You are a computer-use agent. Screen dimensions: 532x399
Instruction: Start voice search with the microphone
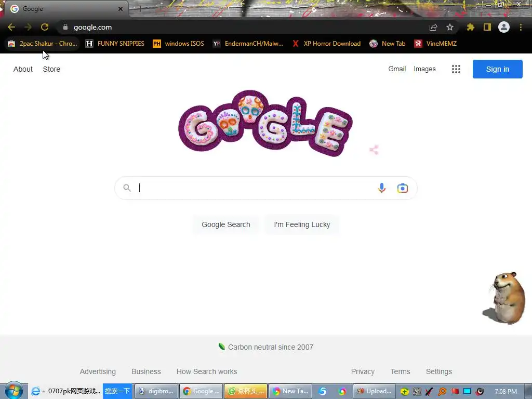(382, 188)
